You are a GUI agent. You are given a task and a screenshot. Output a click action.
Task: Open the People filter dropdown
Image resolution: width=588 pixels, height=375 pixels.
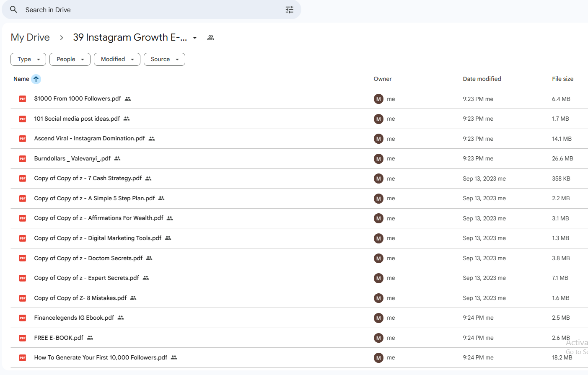70,59
